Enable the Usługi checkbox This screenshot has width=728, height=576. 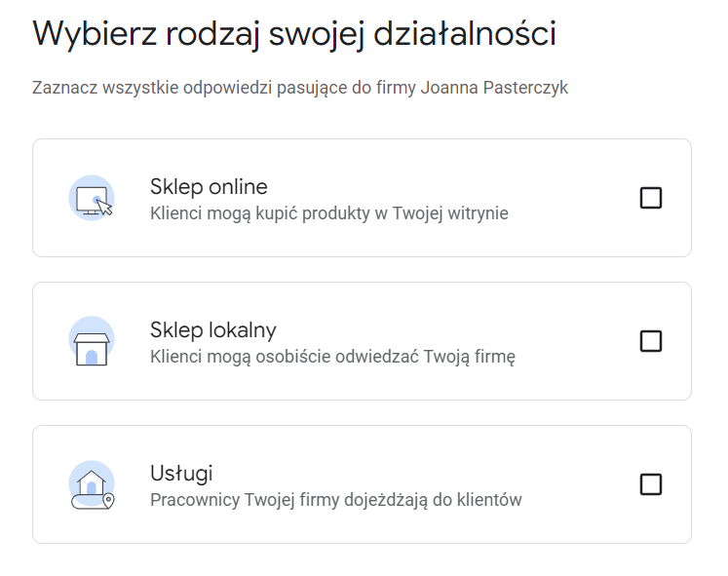click(650, 484)
